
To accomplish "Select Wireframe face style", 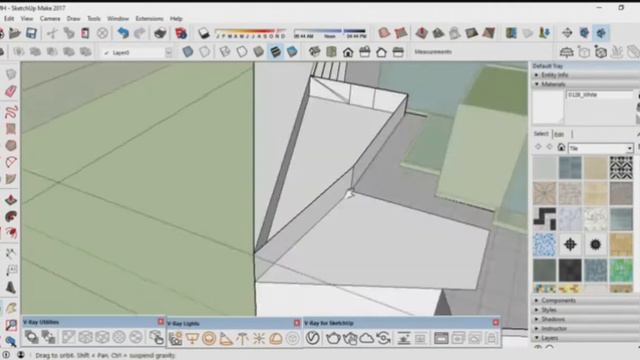I will pos(225,52).
